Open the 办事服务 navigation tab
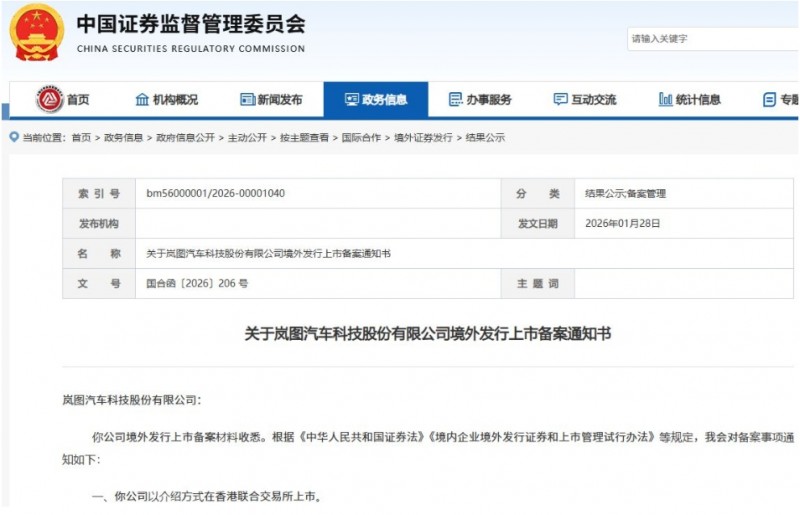The width and height of the screenshot is (800, 515). pos(480,100)
